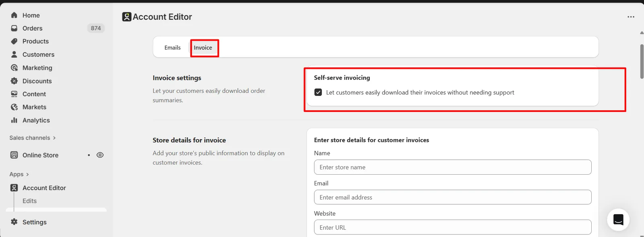The width and height of the screenshot is (644, 237).
Task: Expand the Sales channels section
Action: [33, 138]
